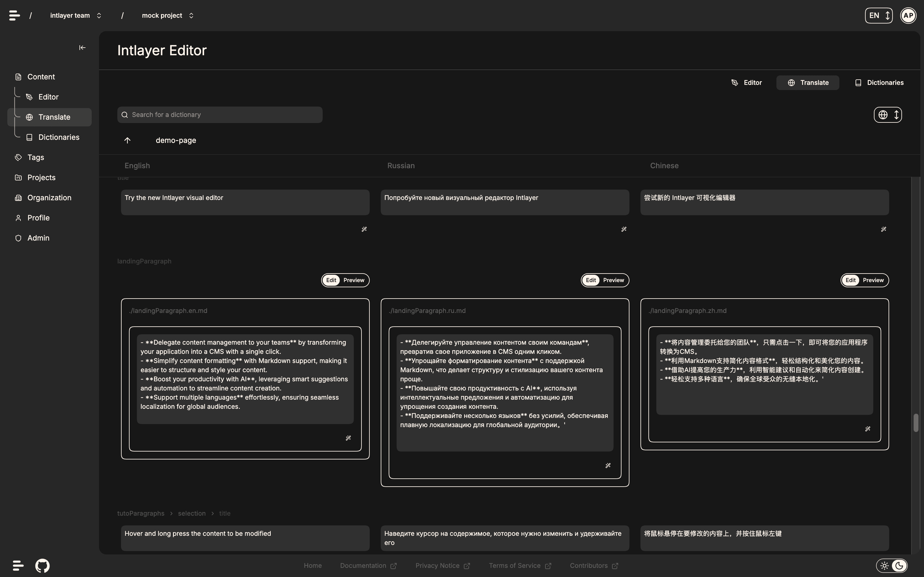The image size is (924, 577).
Task: Open the GitHub icon in the bottom left
Action: tap(42, 565)
